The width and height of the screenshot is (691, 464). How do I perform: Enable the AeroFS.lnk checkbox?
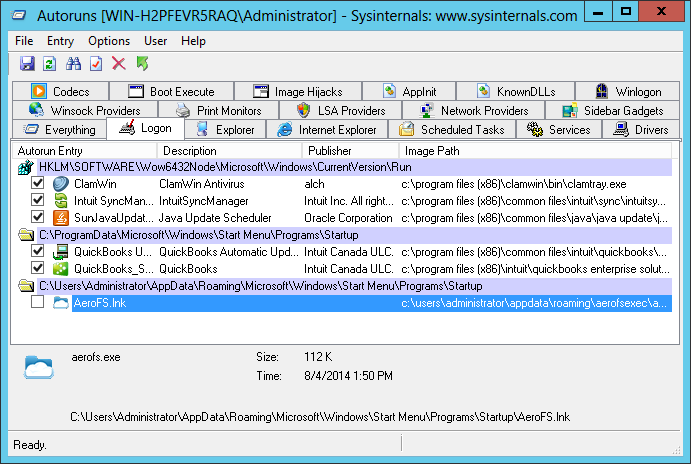[x=38, y=302]
